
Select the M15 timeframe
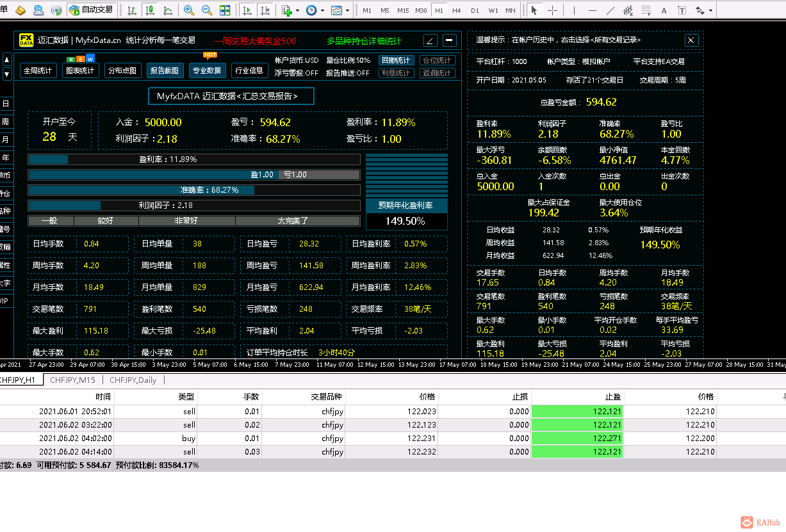tap(403, 10)
